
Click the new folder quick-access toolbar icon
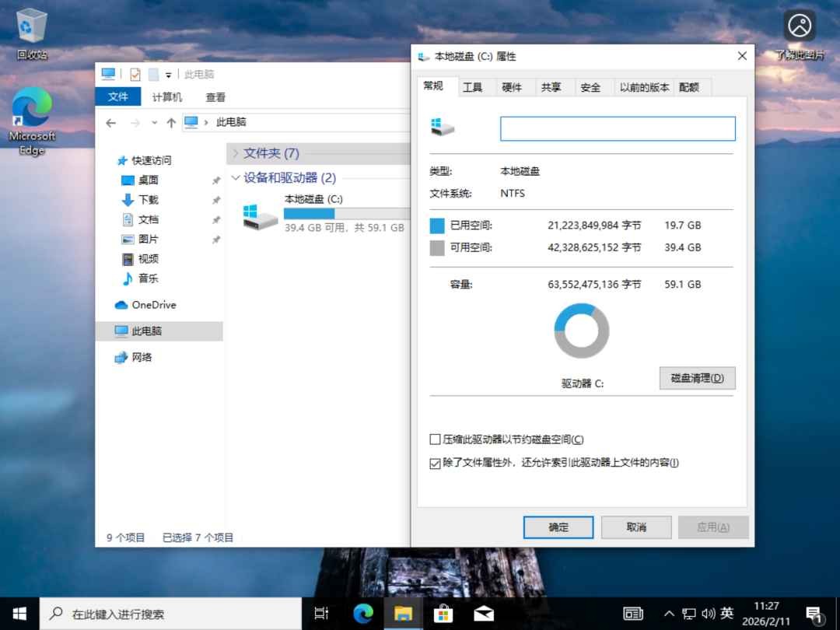click(x=153, y=75)
